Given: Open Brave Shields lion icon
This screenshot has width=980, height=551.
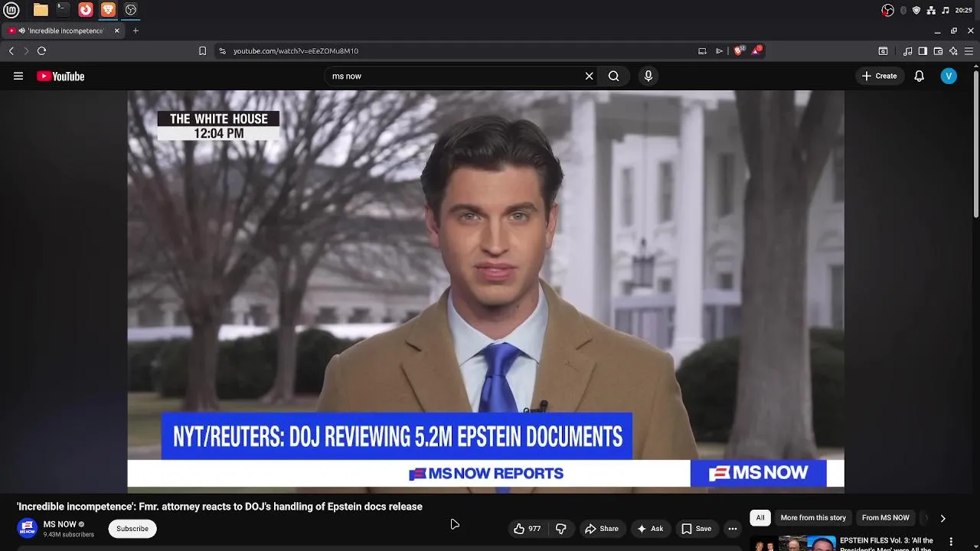Looking at the screenshot, I should [739, 51].
